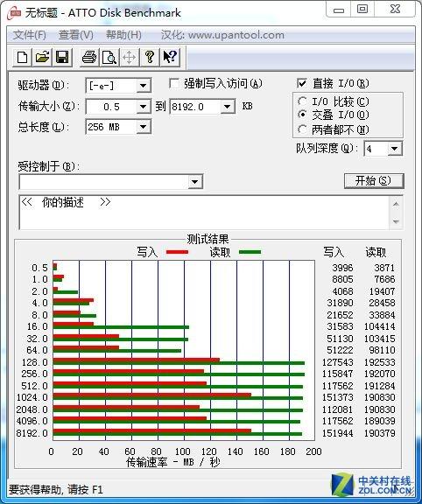Open the 文件(F) menu
Image resolution: width=422 pixels, height=504 pixels.
click(30, 35)
